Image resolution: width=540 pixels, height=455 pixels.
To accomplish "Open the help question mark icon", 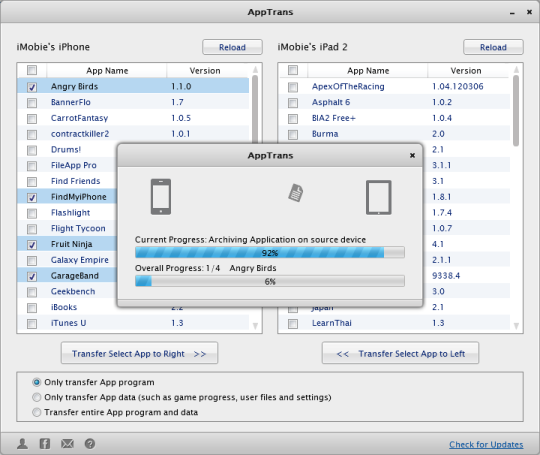I will click(x=90, y=444).
